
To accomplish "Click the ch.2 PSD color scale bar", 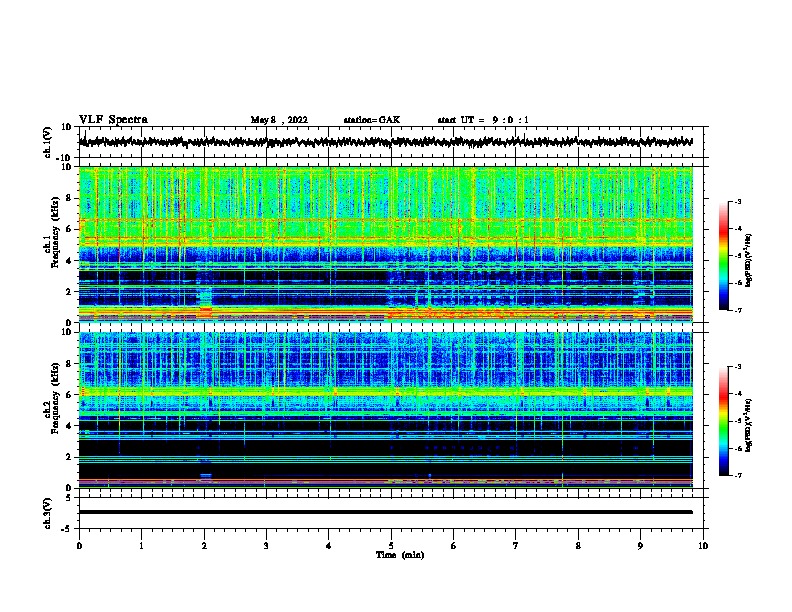I will point(724,421).
